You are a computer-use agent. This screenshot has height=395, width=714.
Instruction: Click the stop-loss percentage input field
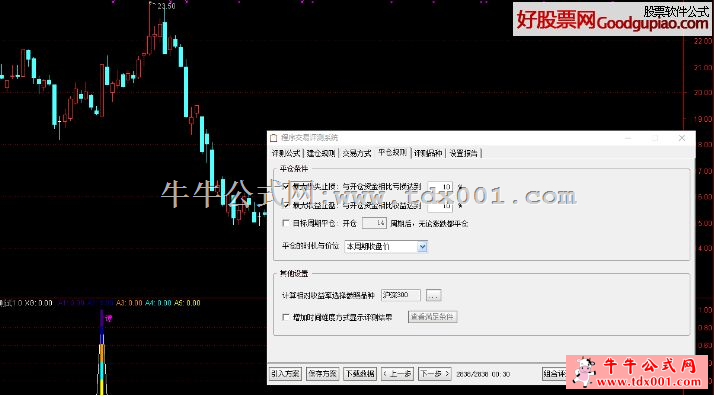(x=440, y=187)
